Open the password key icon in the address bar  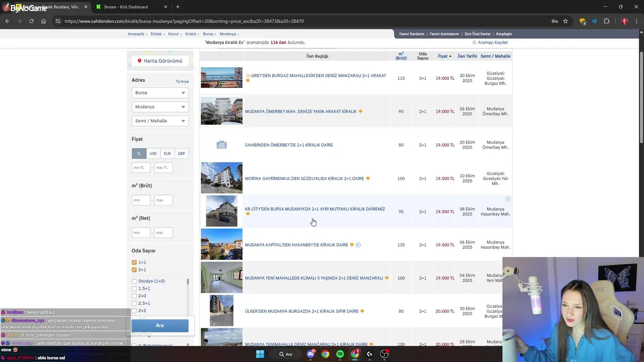tap(554, 21)
